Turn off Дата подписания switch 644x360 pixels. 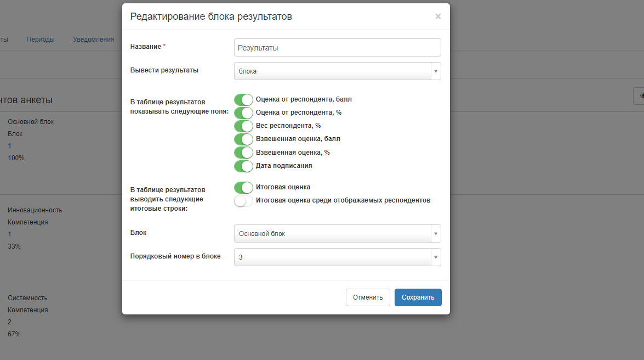coord(243,166)
